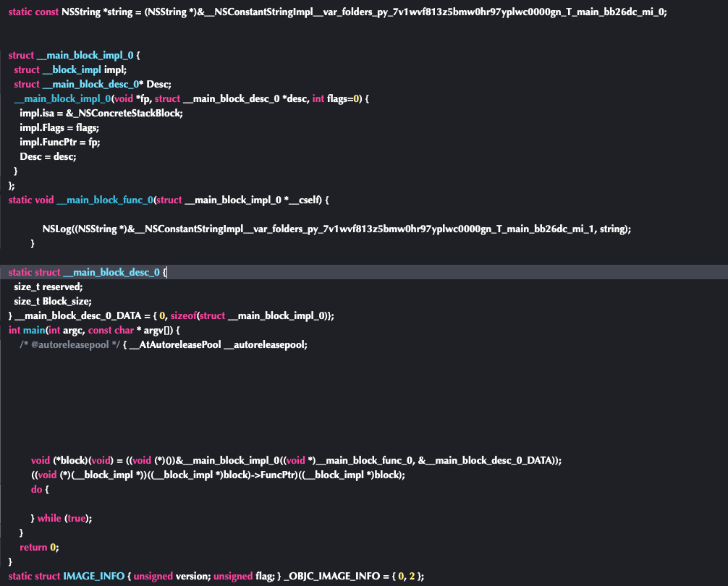Click the "@autoreleasepool" comment
The height and width of the screenshot is (586, 728).
69,345
